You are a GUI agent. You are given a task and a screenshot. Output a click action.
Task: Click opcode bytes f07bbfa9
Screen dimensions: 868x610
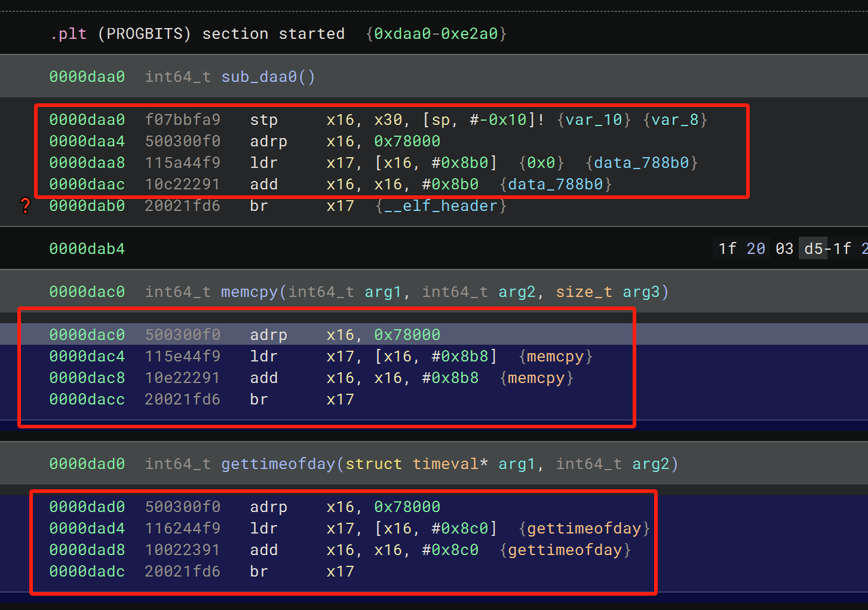pos(183,119)
